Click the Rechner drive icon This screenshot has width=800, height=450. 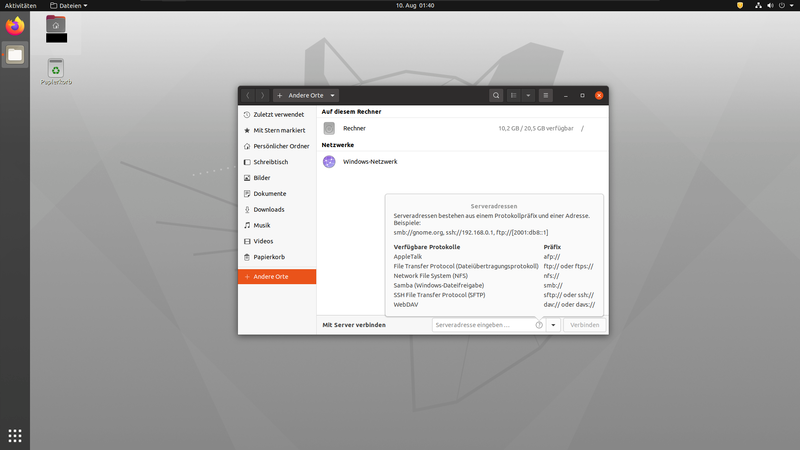[x=329, y=128]
